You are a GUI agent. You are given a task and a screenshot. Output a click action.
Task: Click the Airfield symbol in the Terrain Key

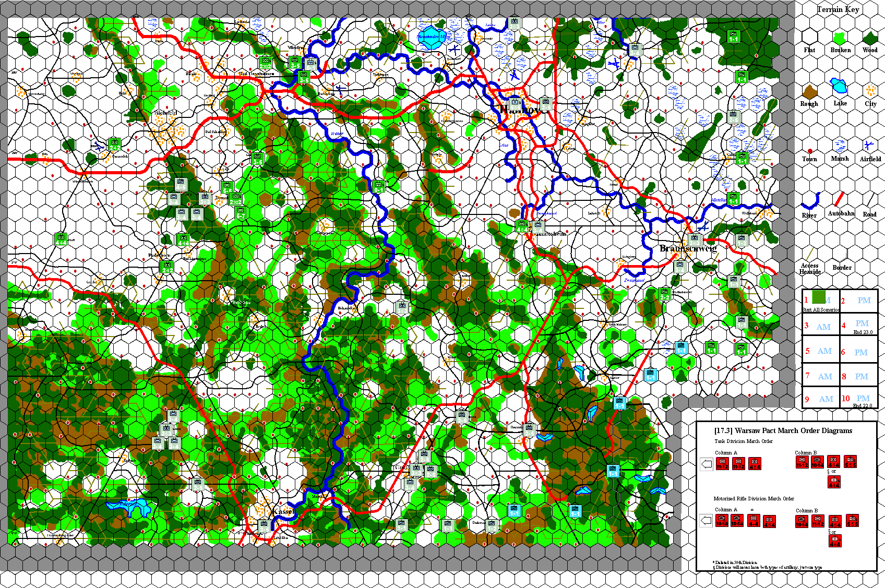[869, 146]
